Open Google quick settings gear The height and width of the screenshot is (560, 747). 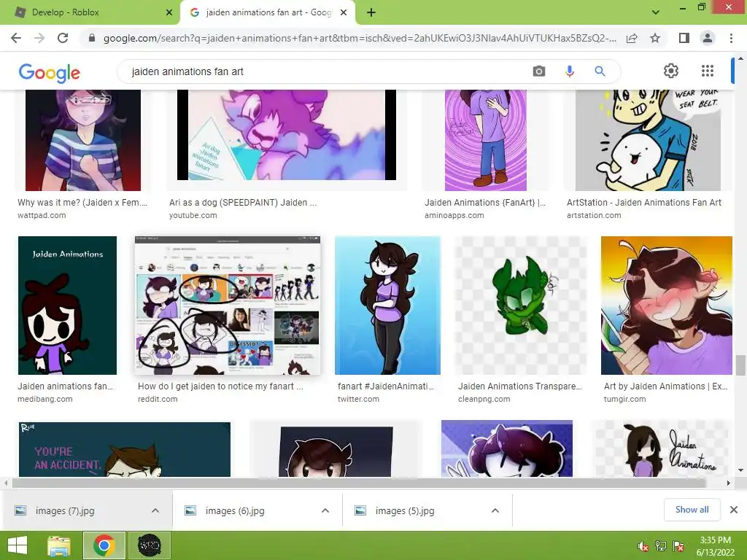671,71
